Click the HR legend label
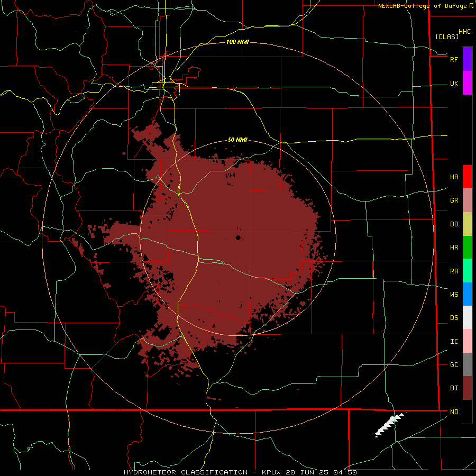The width and height of the screenshot is (476, 476). 454,248
